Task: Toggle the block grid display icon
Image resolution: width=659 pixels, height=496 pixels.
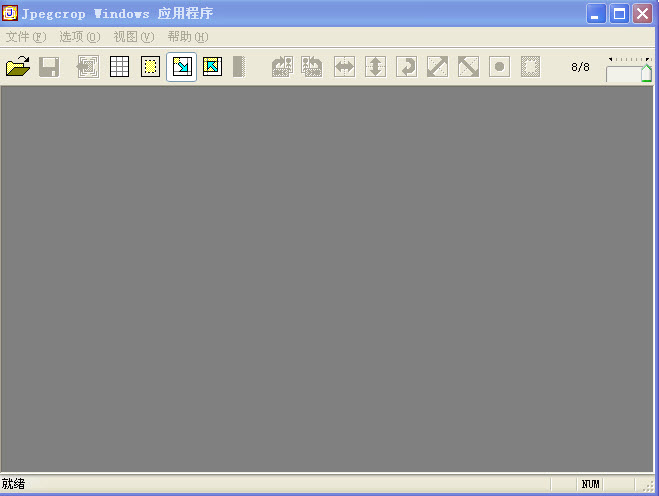Action: tap(119, 67)
